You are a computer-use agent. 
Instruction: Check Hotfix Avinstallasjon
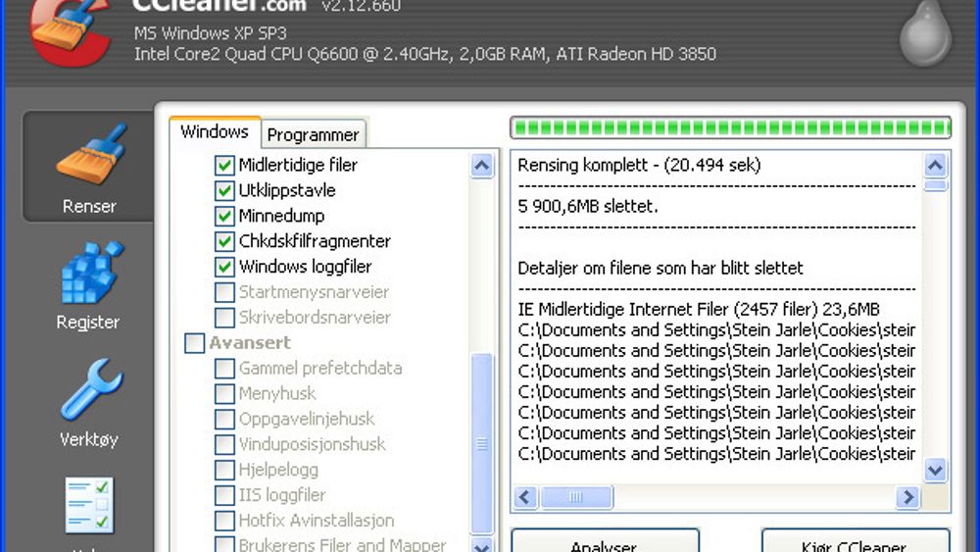click(x=224, y=521)
